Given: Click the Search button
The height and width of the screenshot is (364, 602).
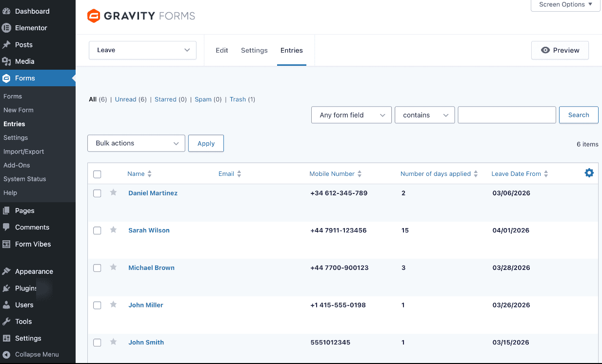Looking at the screenshot, I should [x=579, y=115].
